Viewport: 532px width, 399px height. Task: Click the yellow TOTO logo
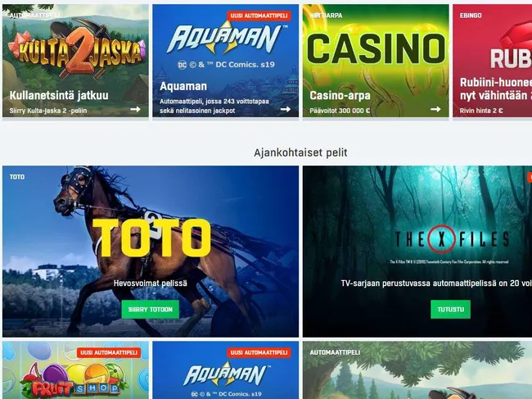[151, 238]
